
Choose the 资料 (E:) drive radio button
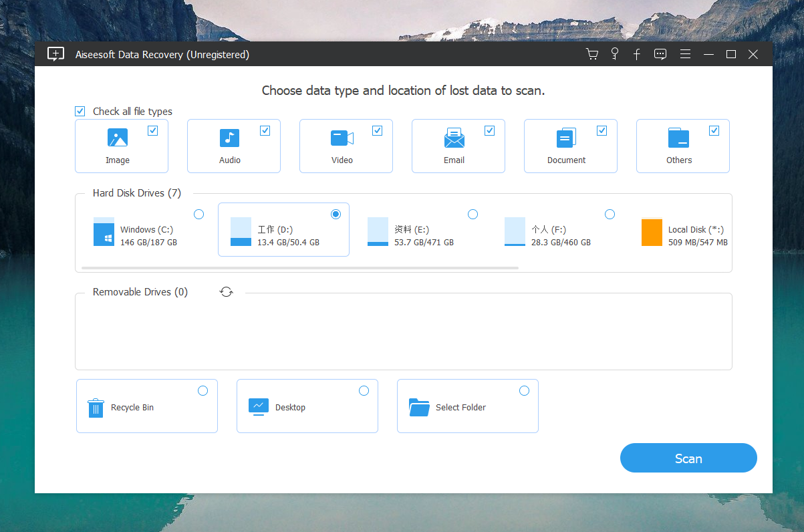473,215
